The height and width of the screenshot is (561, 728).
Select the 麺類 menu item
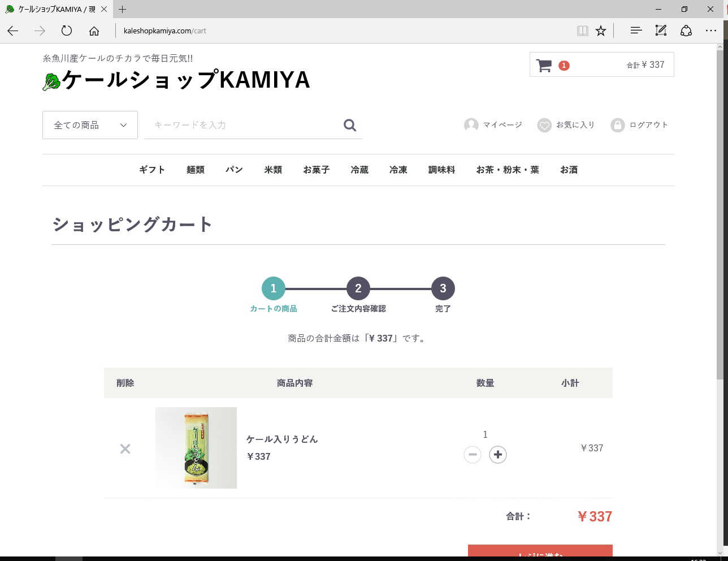pos(196,170)
